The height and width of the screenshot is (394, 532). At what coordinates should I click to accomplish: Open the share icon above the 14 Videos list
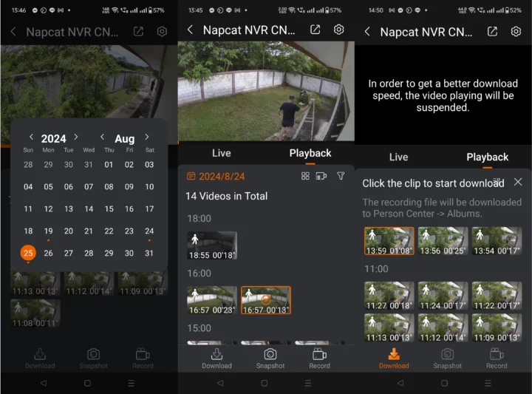click(x=316, y=30)
